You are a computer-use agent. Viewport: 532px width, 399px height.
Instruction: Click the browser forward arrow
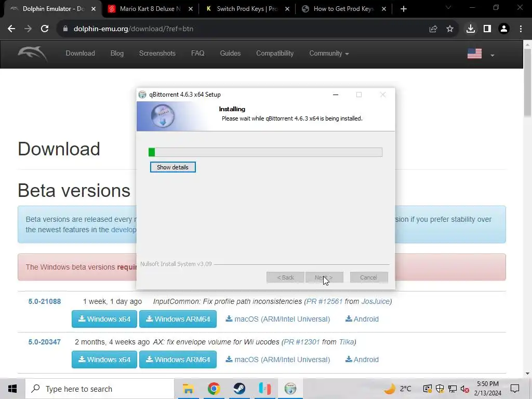pyautogui.click(x=28, y=29)
